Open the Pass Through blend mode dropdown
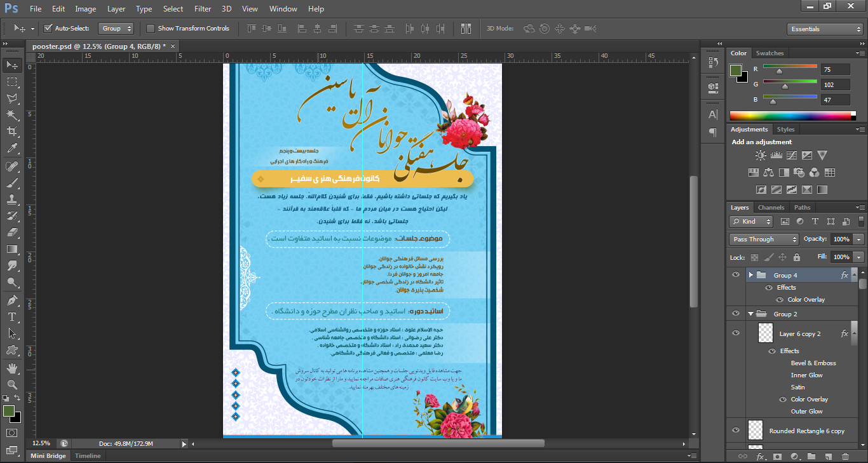 [764, 239]
